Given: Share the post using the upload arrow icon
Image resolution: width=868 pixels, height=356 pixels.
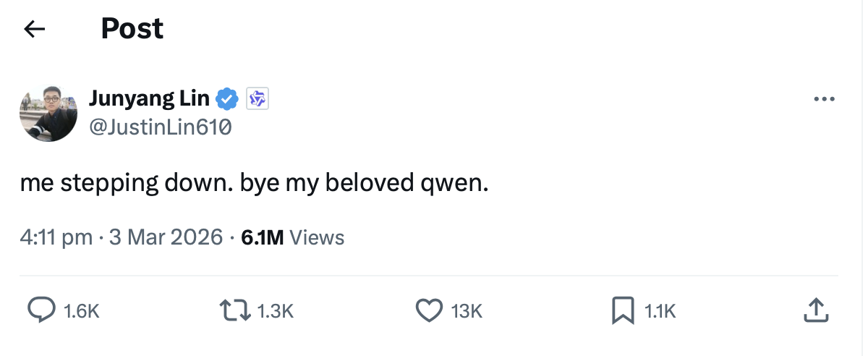Looking at the screenshot, I should [814, 310].
